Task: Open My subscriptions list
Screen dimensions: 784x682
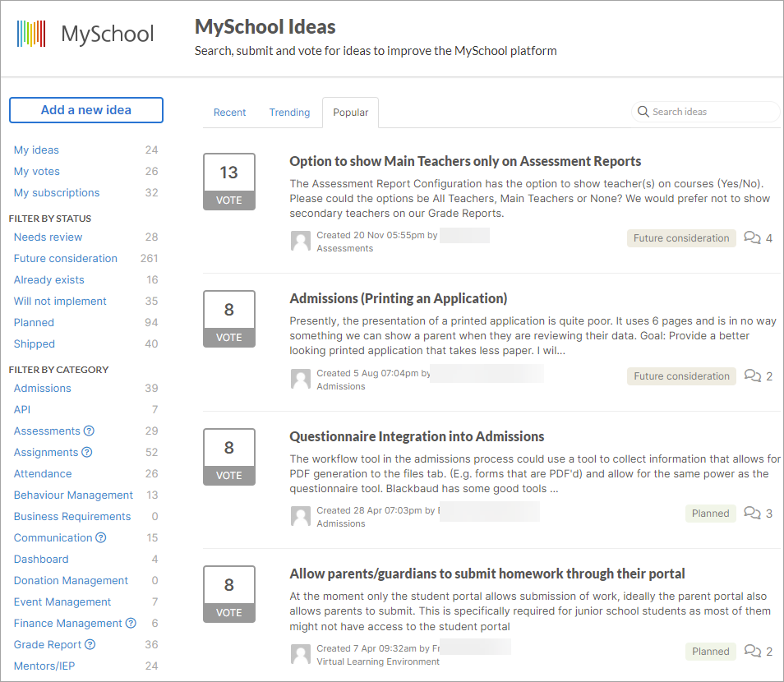Action: click(x=57, y=193)
